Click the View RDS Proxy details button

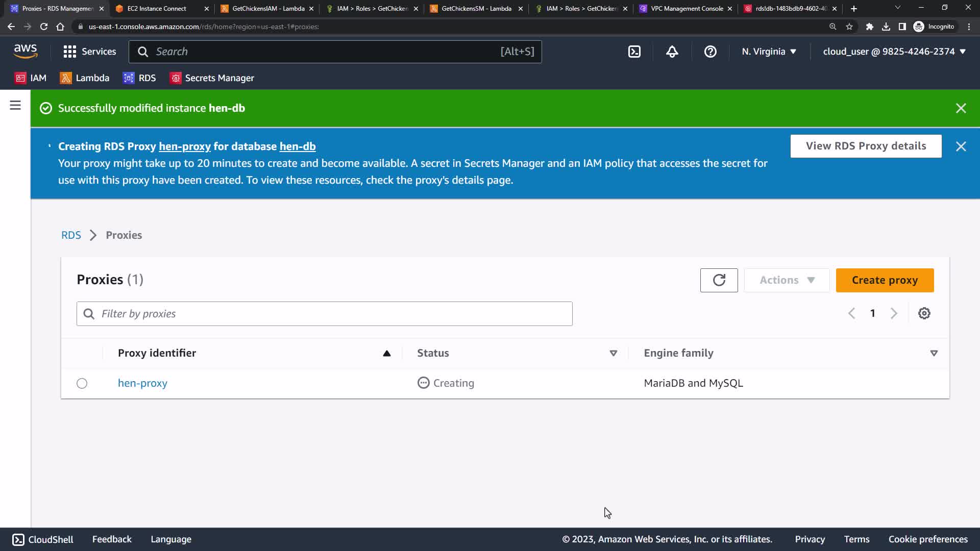pos(866,146)
